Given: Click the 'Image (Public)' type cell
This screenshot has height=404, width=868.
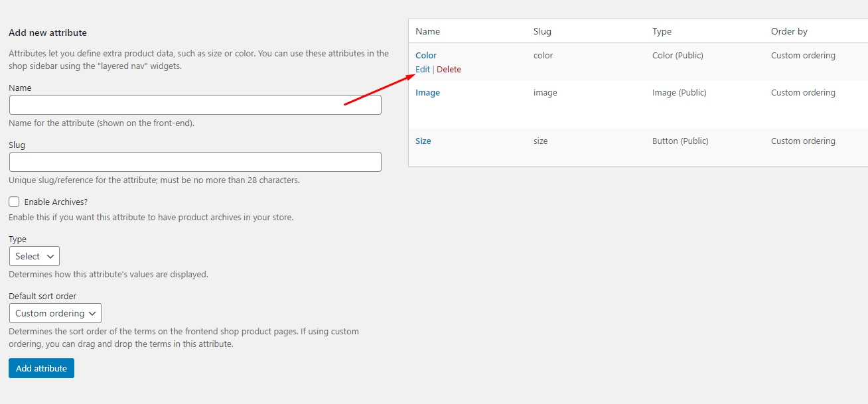Looking at the screenshot, I should point(679,93).
